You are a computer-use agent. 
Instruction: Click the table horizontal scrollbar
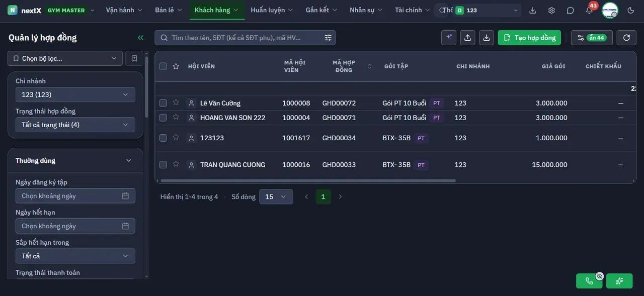click(x=308, y=181)
